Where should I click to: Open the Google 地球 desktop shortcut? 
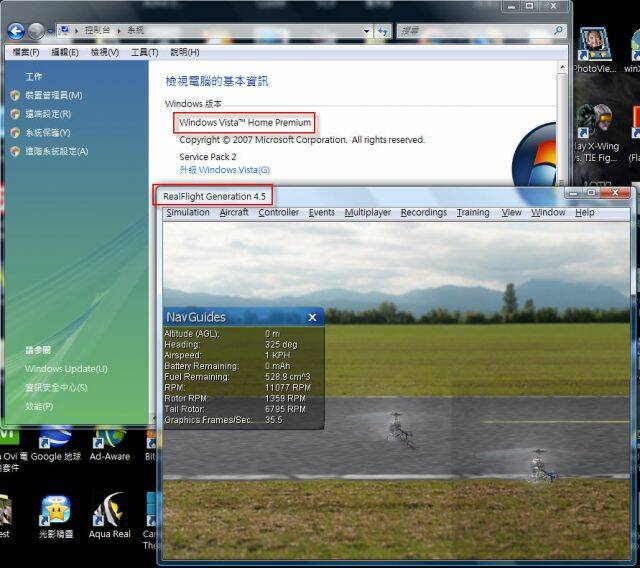click(56, 443)
